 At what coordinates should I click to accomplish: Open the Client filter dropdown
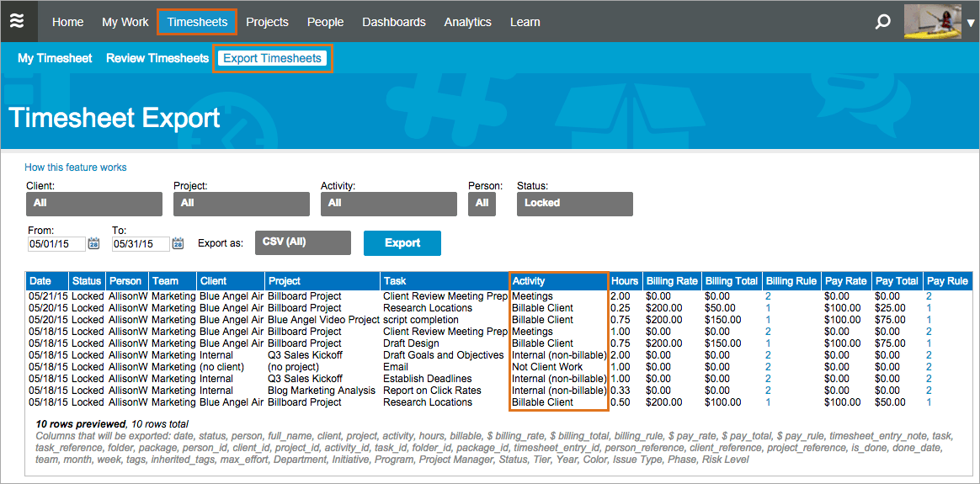pyautogui.click(x=93, y=204)
